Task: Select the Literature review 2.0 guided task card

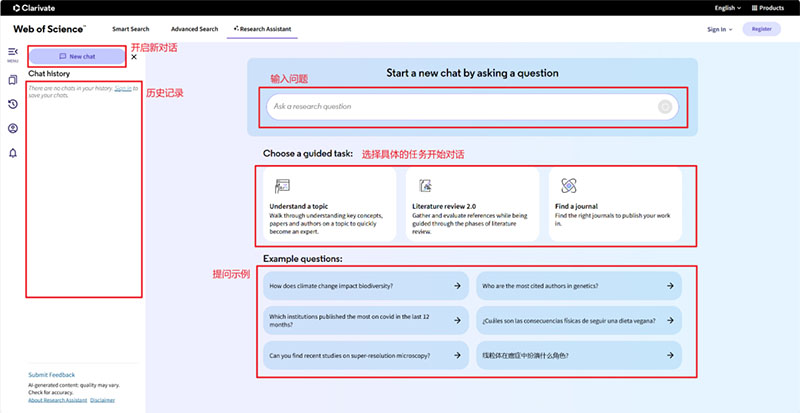Action: tap(472, 205)
